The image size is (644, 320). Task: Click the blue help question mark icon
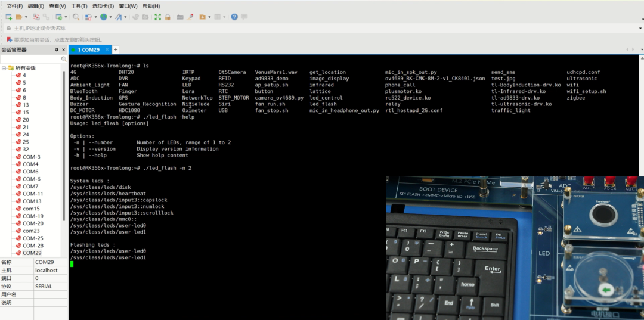[234, 17]
